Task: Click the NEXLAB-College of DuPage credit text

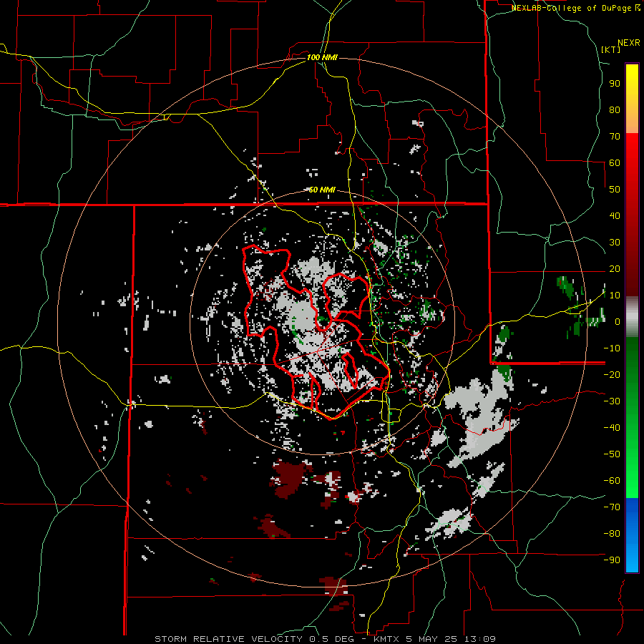Action: [x=571, y=8]
